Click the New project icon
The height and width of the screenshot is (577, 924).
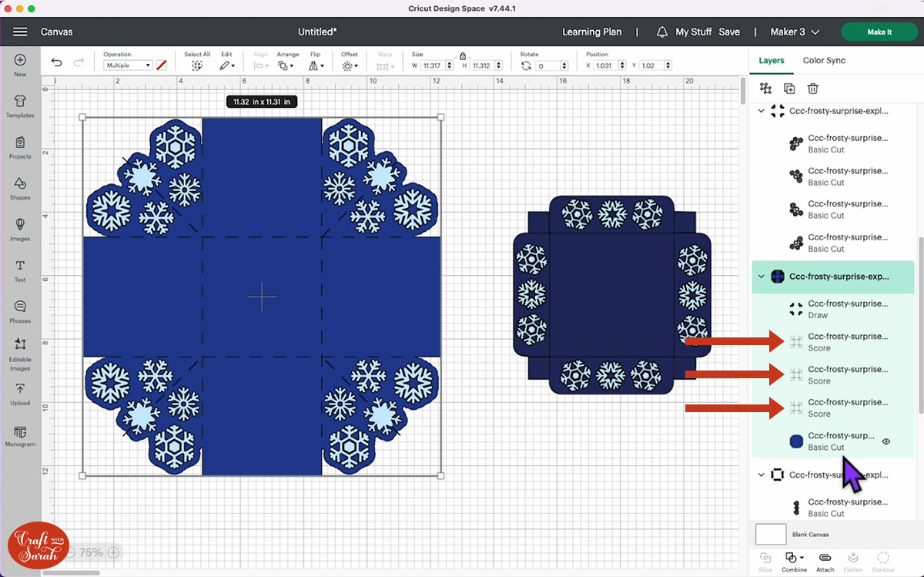(20, 60)
